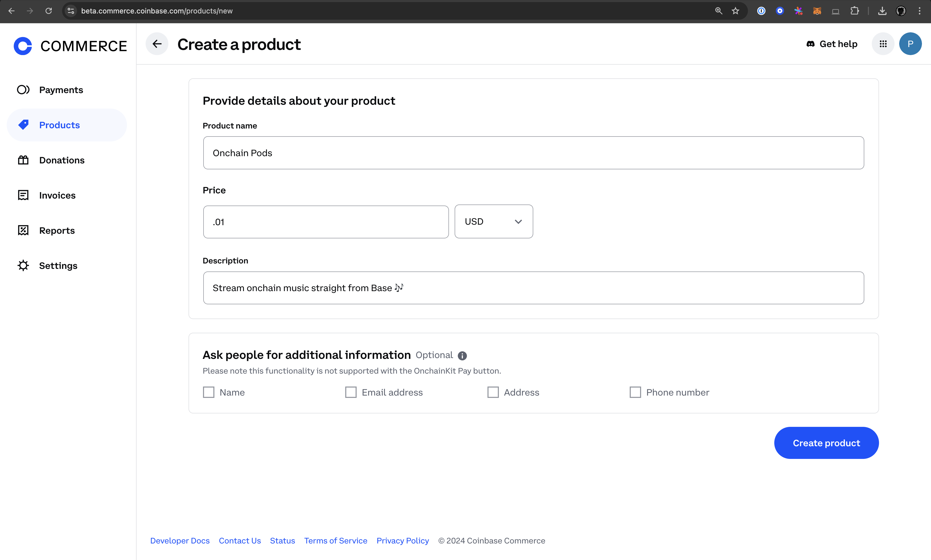
Task: Open Invoices from the sidebar icon
Action: pos(23,195)
